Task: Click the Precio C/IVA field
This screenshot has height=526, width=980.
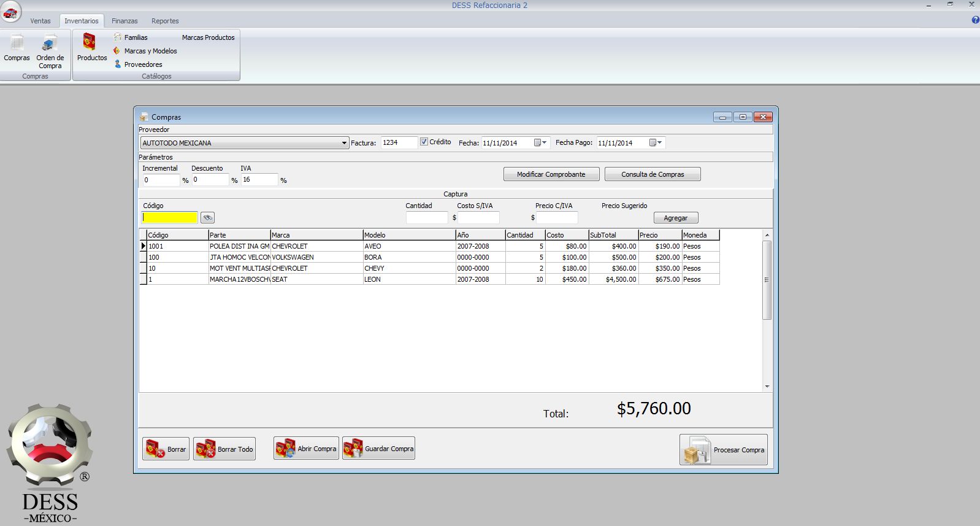Action: click(x=557, y=217)
